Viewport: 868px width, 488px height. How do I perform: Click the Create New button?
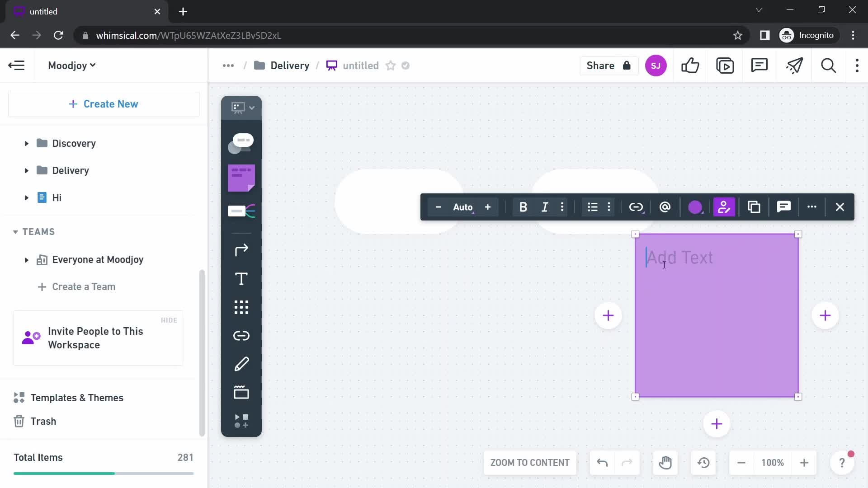click(104, 104)
